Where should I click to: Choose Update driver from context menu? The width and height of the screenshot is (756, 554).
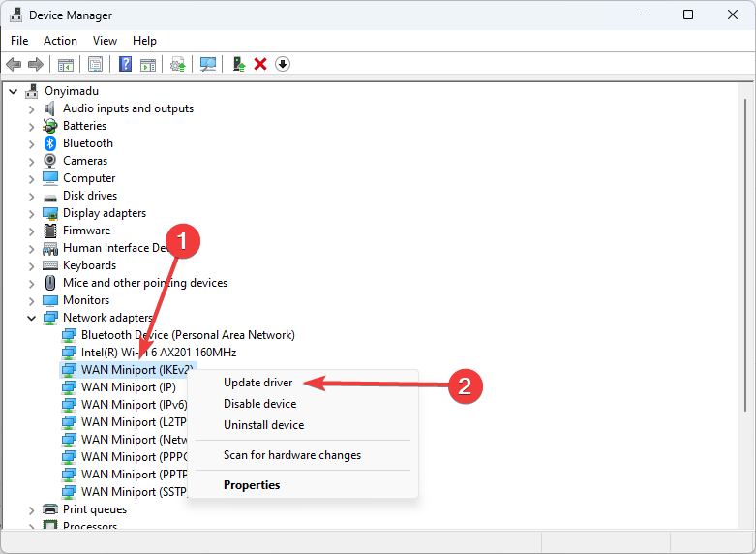coord(257,383)
